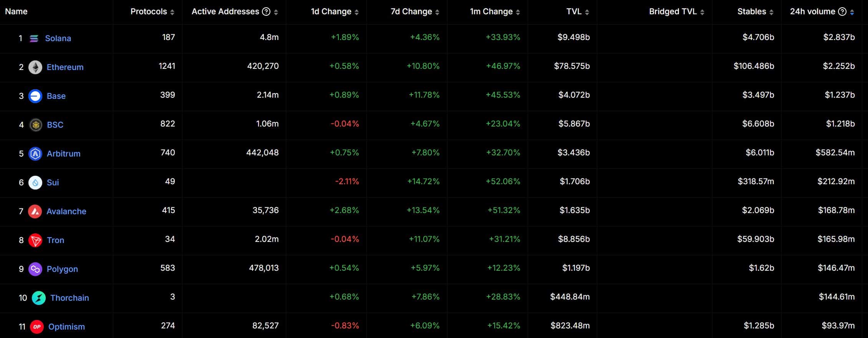This screenshot has width=868, height=338.
Task: Click the Sui droplet logo icon
Action: click(x=35, y=183)
